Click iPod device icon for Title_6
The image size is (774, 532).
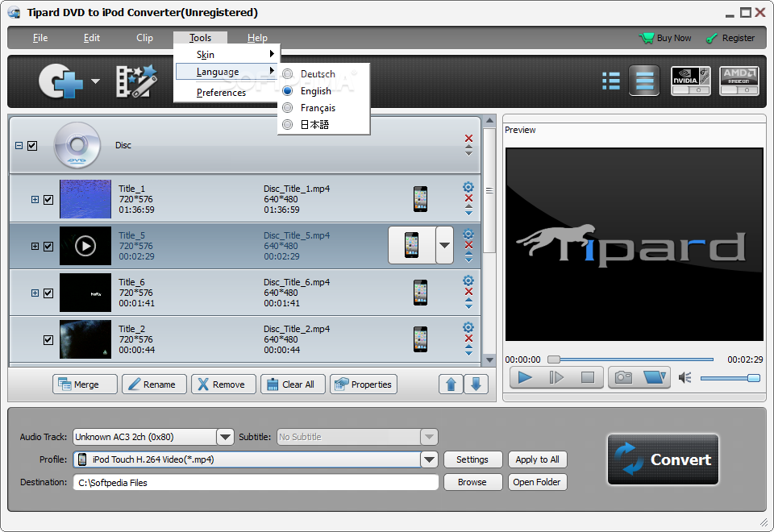point(420,293)
